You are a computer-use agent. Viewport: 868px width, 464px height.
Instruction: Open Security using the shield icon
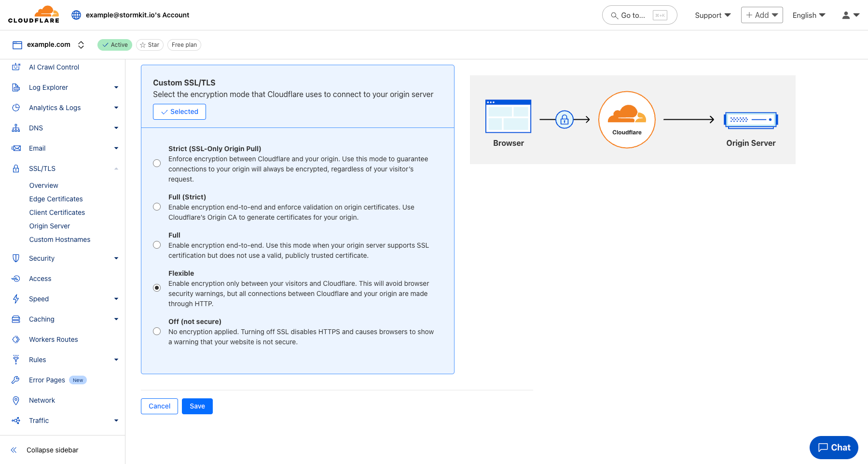[x=16, y=258]
